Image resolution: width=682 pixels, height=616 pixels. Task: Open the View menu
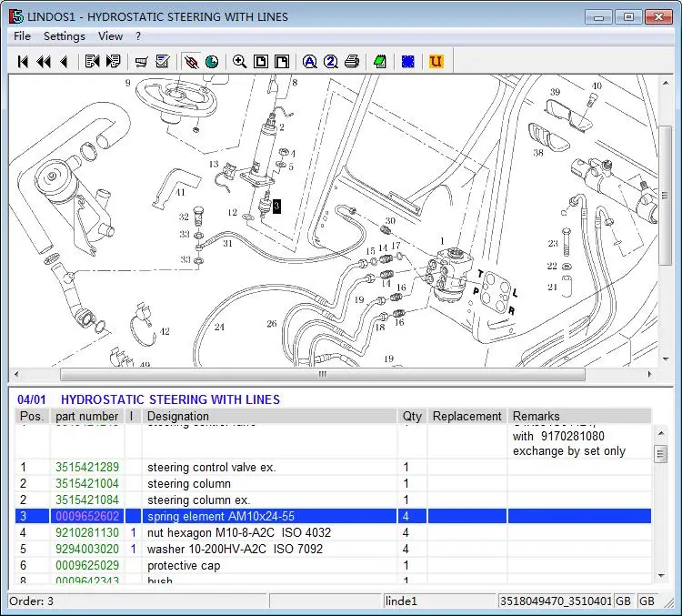110,36
